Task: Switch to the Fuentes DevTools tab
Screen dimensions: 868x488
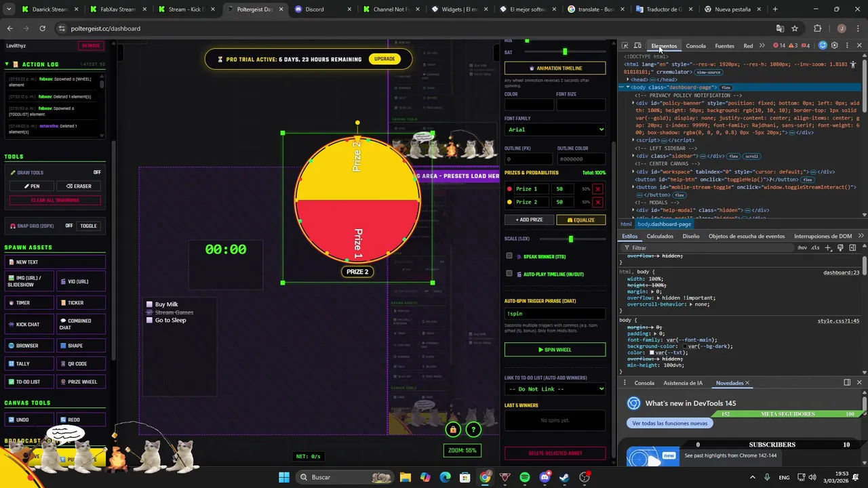Action: point(724,46)
